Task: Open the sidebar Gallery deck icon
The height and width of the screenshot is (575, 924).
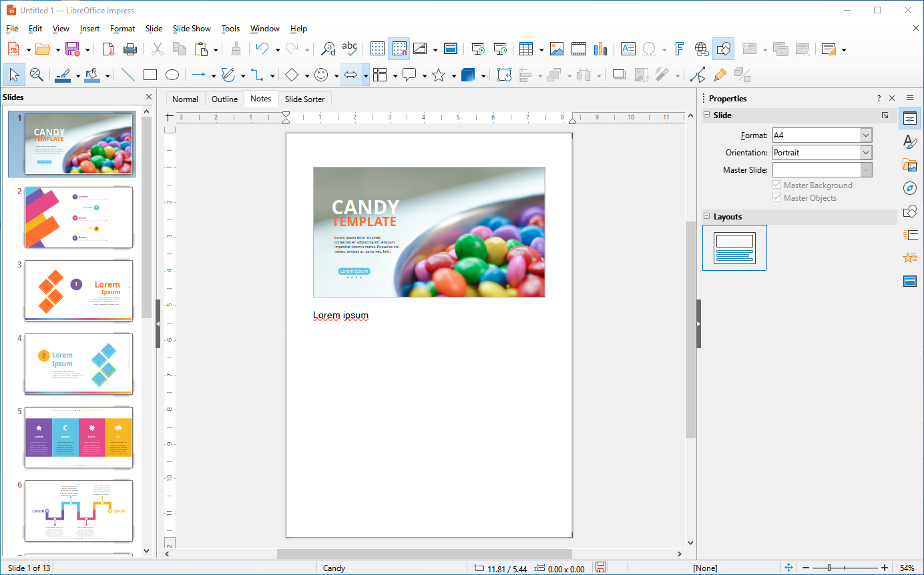Action: [910, 165]
